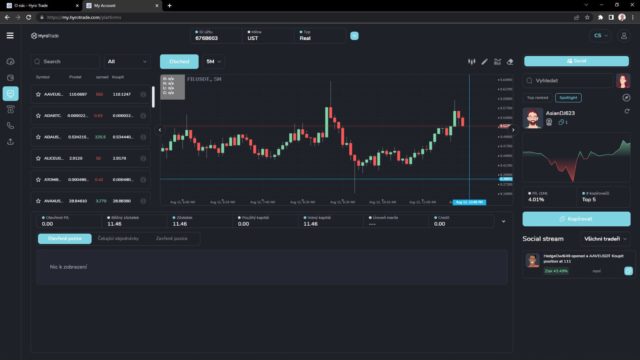640x360 pixels.
Task: Click the Obchod trade button
Action: pyautogui.click(x=179, y=62)
